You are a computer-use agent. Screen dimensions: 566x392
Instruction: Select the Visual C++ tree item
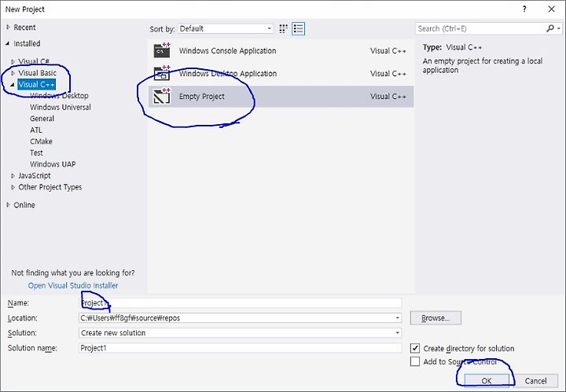coord(36,84)
